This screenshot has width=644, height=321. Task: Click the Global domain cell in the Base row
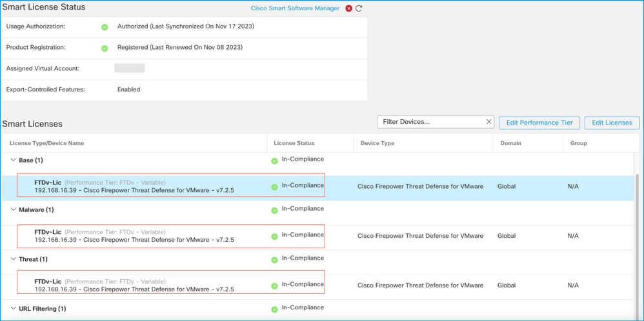click(x=507, y=186)
